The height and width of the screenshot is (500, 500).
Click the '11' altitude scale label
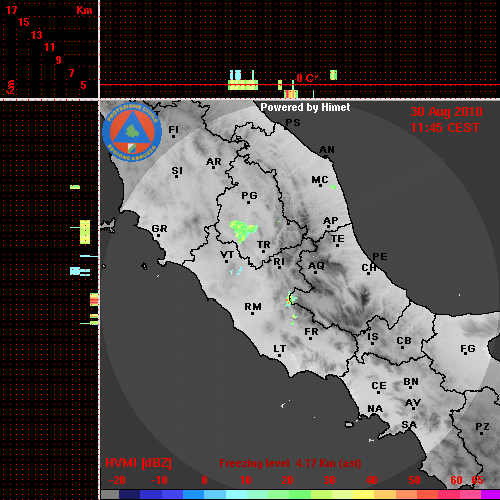click(x=49, y=47)
